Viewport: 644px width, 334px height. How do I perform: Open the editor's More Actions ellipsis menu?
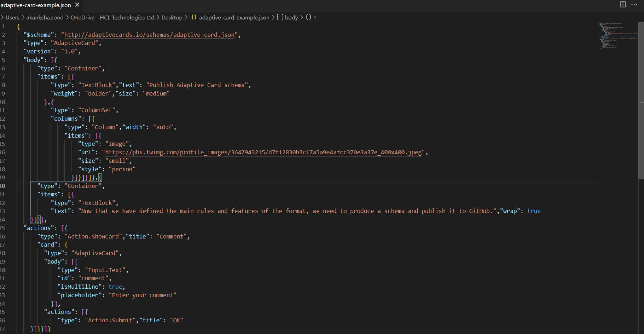(635, 5)
